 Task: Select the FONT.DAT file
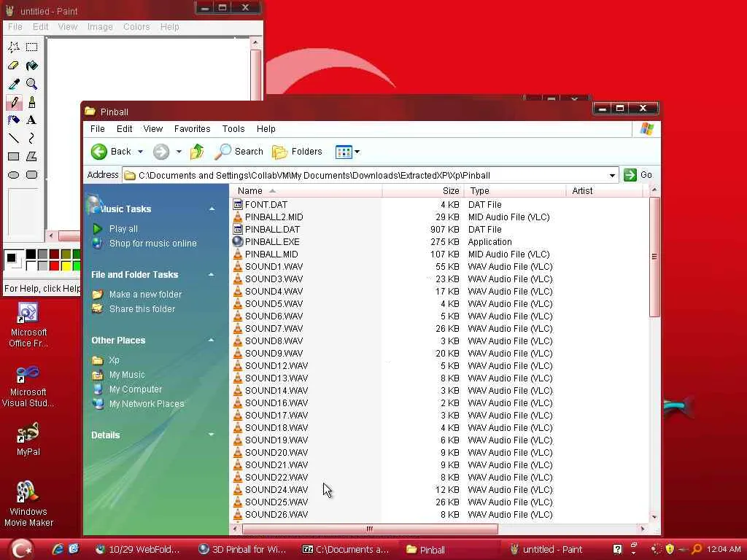[x=266, y=204]
